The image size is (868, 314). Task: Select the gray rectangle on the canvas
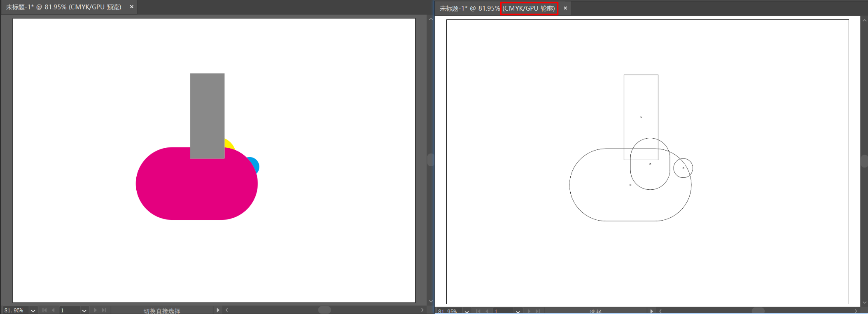pyautogui.click(x=207, y=107)
